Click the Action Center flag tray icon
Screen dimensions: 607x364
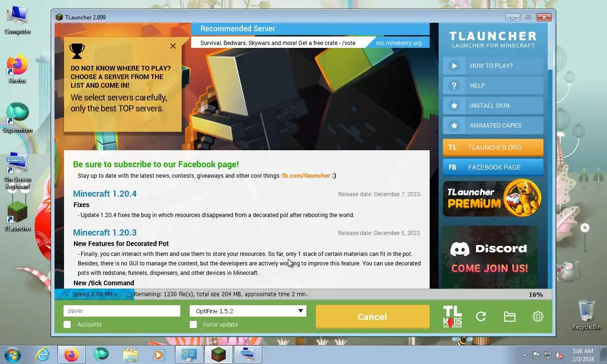pos(536,355)
